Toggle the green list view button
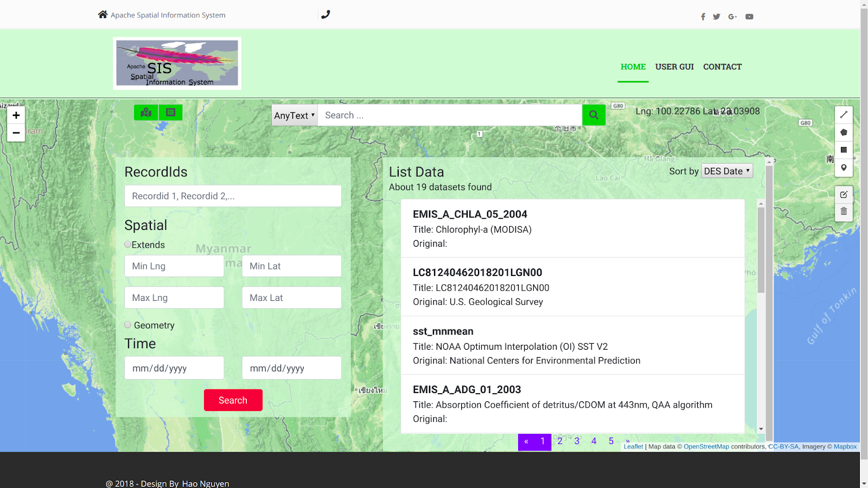Viewport: 868px width, 488px height. click(170, 112)
